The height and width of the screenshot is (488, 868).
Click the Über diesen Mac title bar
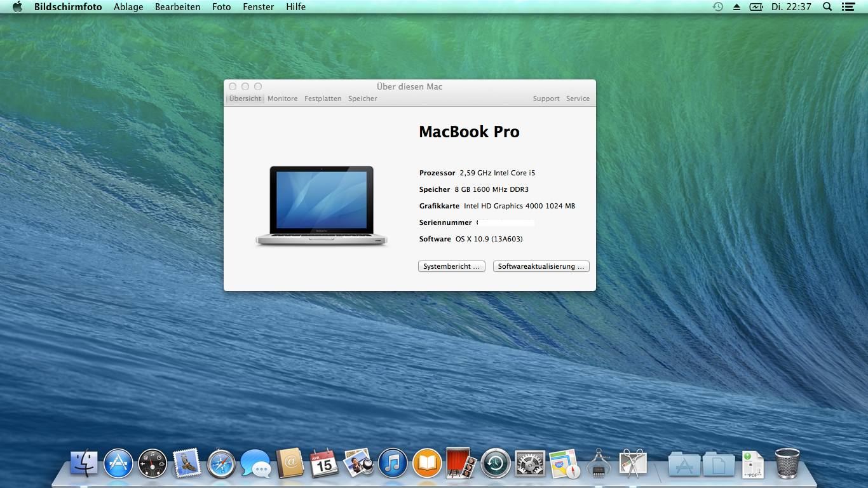410,86
